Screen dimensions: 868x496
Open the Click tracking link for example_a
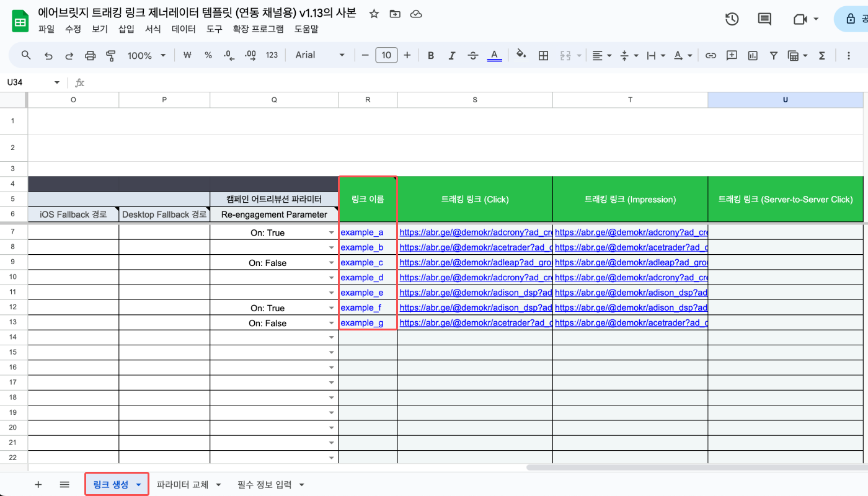point(476,232)
